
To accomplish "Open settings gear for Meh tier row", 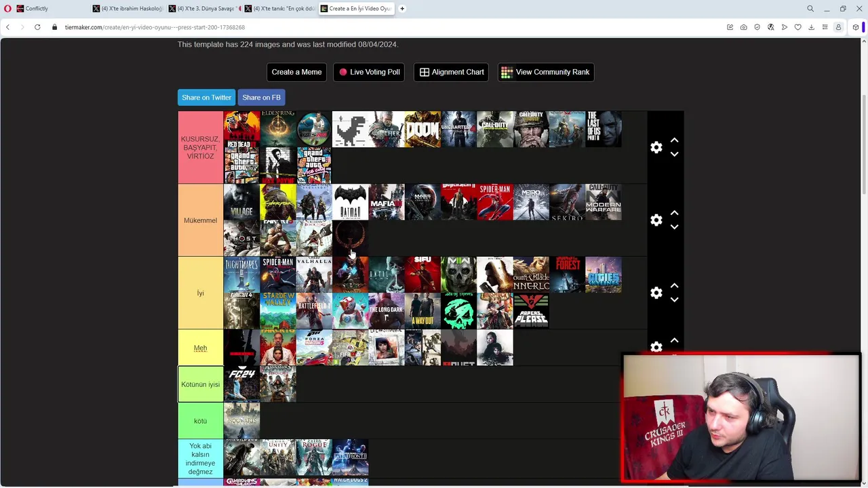I will pos(656,347).
